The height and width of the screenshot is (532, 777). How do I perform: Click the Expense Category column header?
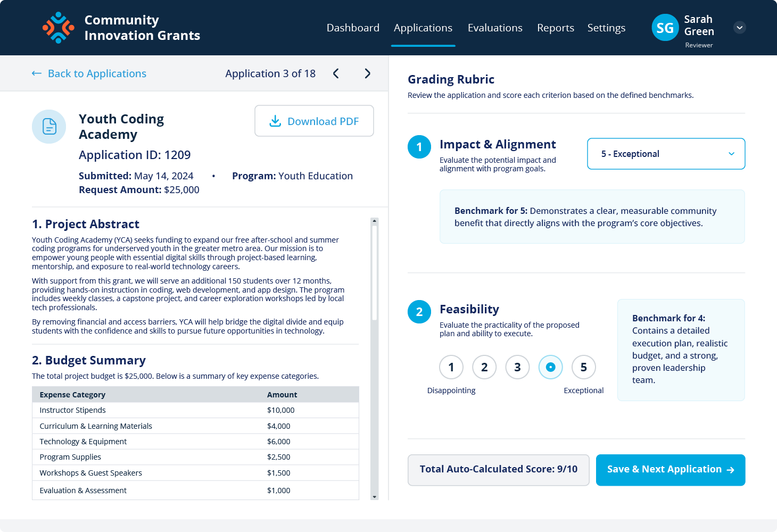pos(72,395)
